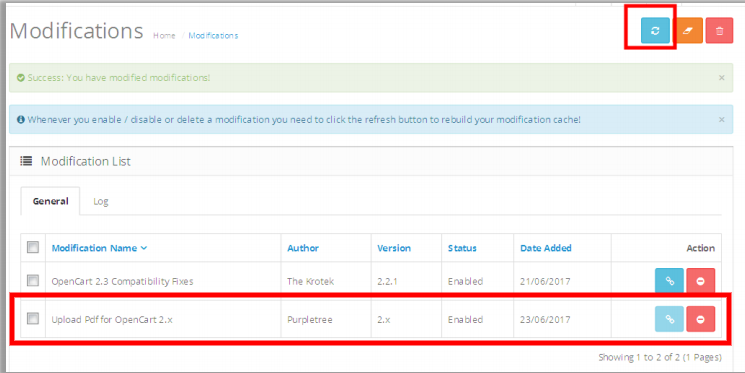Click version '2.x' cell

click(384, 320)
